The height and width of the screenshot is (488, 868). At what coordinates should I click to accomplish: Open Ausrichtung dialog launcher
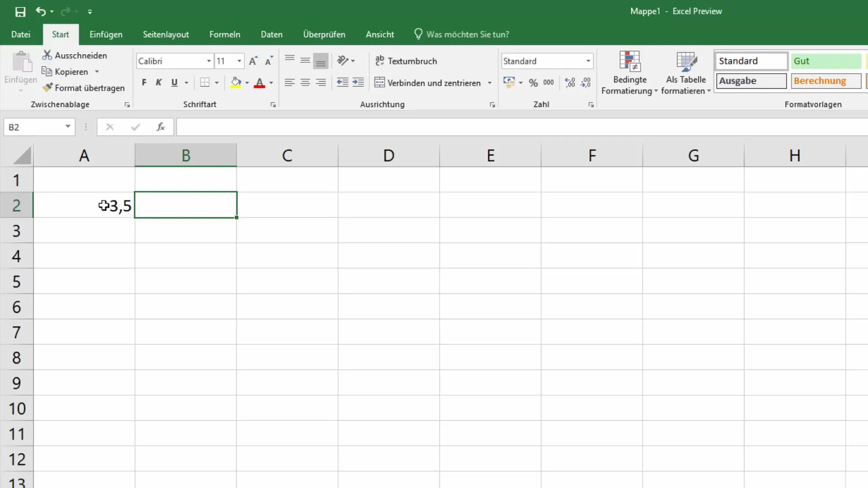coord(492,105)
